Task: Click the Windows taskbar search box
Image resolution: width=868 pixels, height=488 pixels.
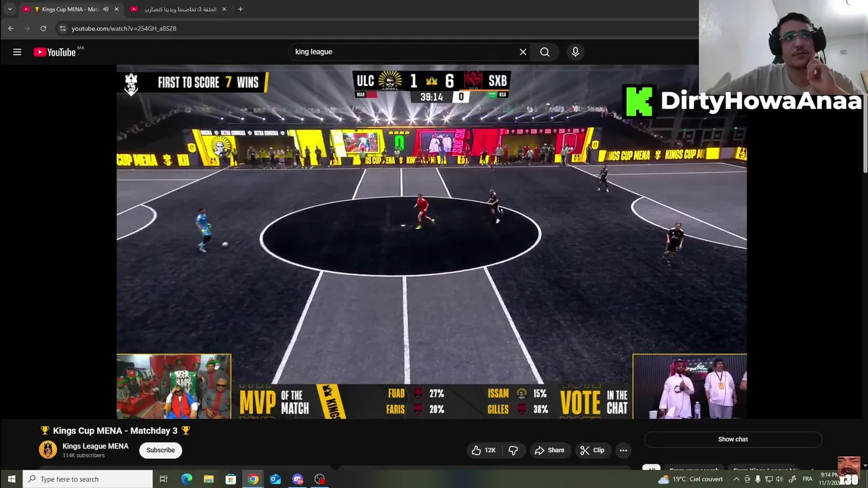Action: click(x=88, y=479)
